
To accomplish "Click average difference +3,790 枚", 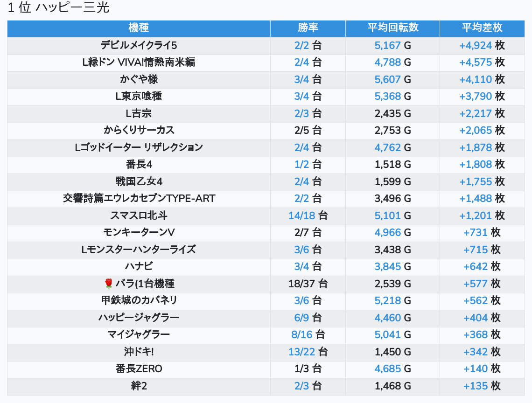I will [482, 97].
